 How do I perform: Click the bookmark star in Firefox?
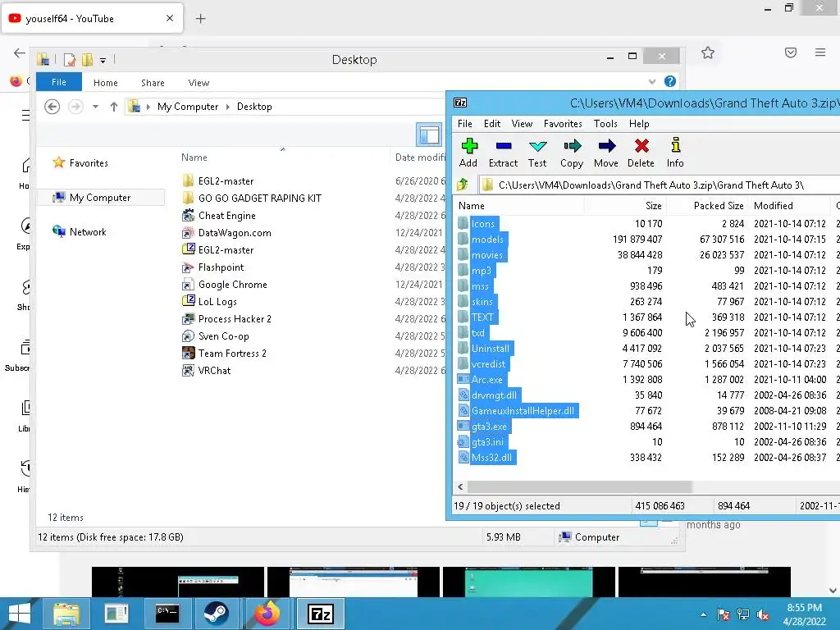(x=708, y=52)
